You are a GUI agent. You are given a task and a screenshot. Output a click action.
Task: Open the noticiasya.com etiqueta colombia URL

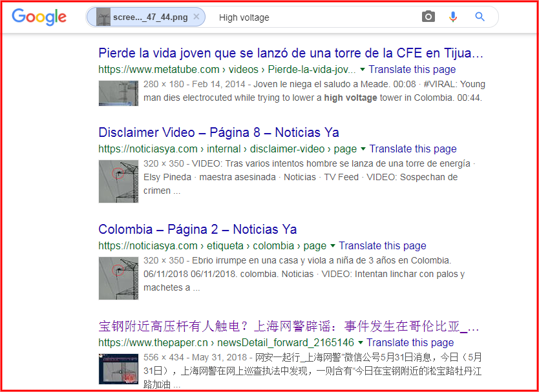click(213, 245)
